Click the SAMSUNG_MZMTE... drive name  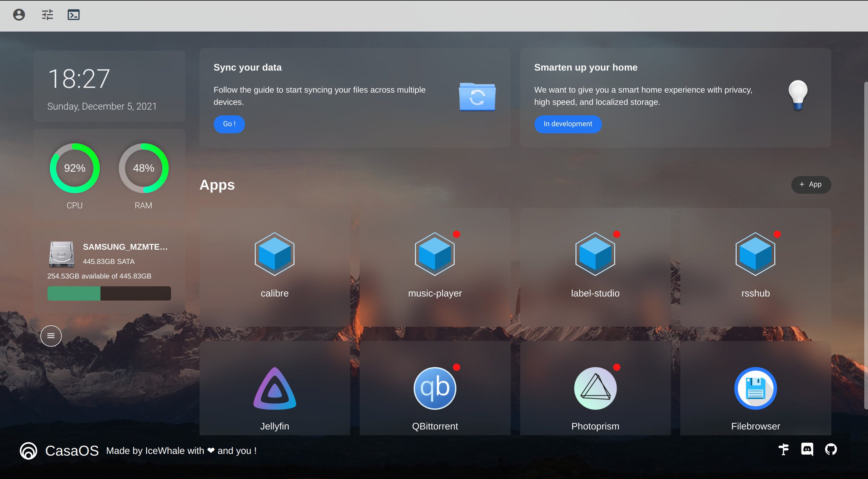coord(125,247)
